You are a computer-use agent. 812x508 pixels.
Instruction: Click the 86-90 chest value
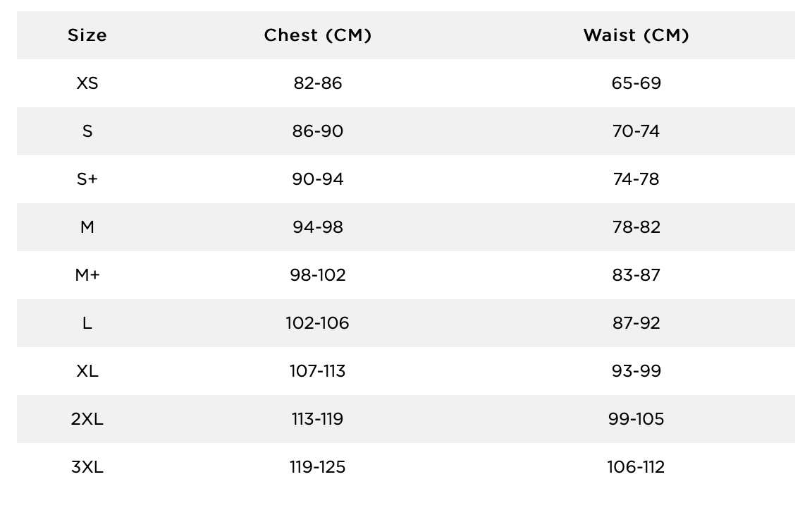pos(317,131)
